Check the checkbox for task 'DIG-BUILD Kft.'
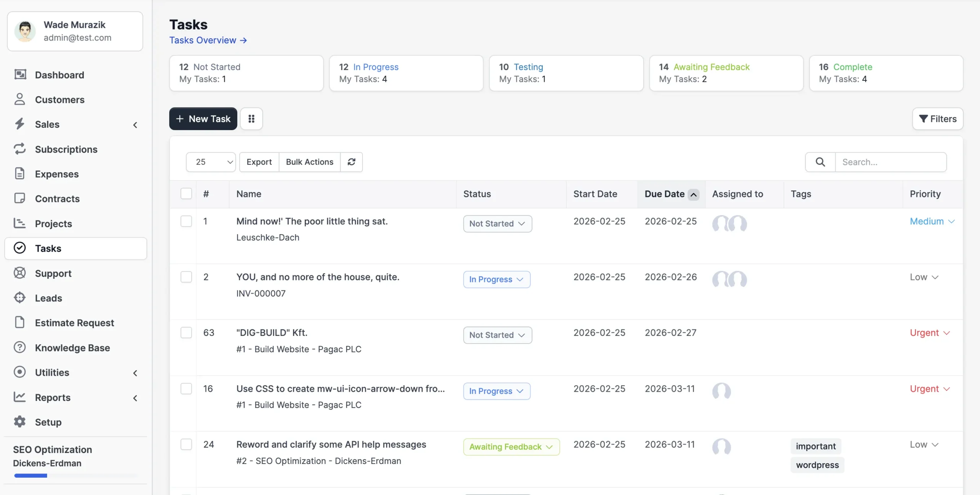The image size is (980, 495). [x=186, y=332]
